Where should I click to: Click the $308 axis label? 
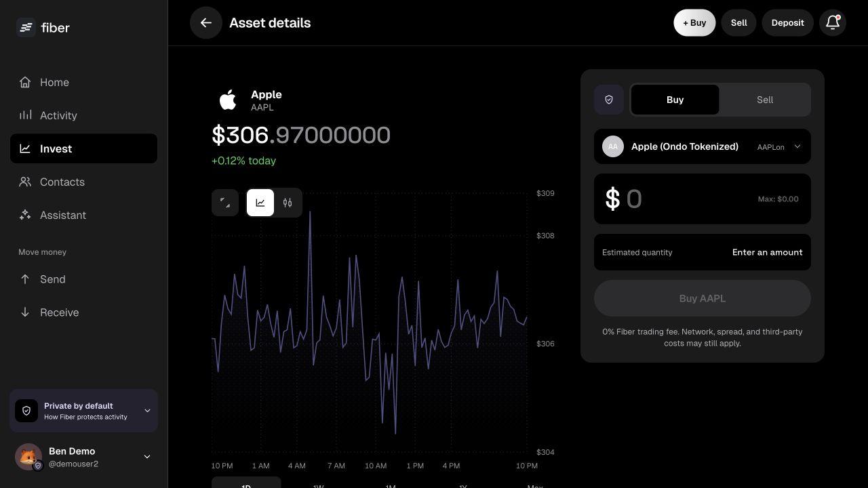(x=545, y=236)
